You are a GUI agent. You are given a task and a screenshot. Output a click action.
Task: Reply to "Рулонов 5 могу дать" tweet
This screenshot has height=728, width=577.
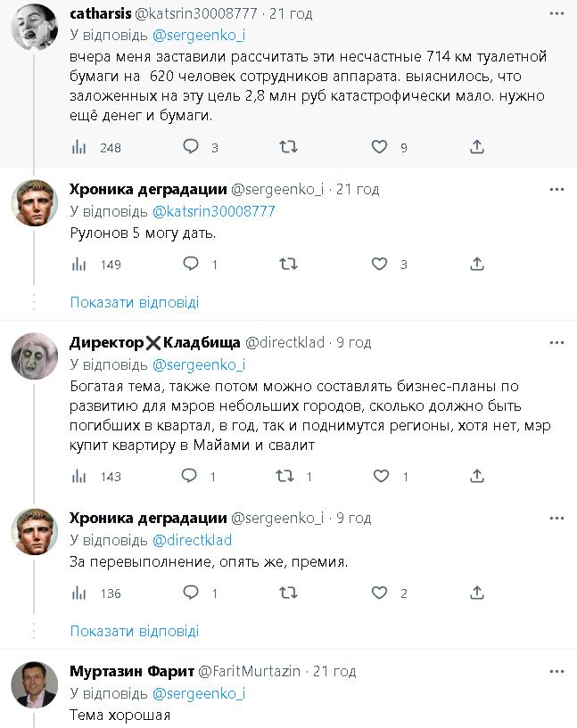pyautogui.click(x=190, y=264)
